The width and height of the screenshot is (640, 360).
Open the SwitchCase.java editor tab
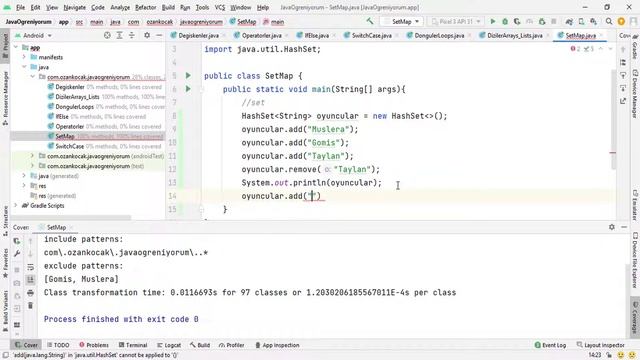(371, 36)
